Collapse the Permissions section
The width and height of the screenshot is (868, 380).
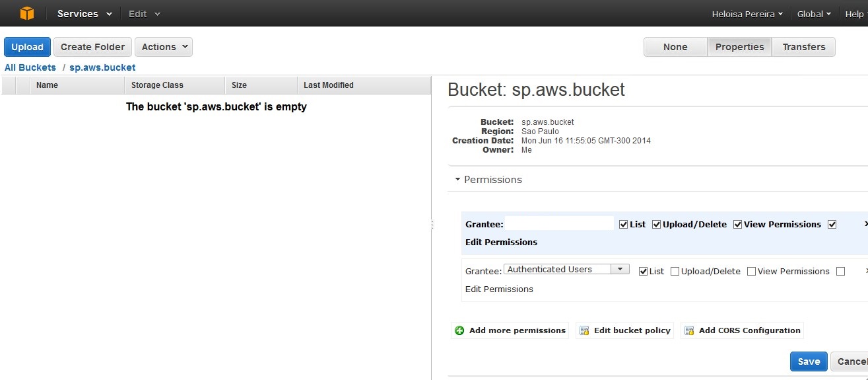point(457,180)
